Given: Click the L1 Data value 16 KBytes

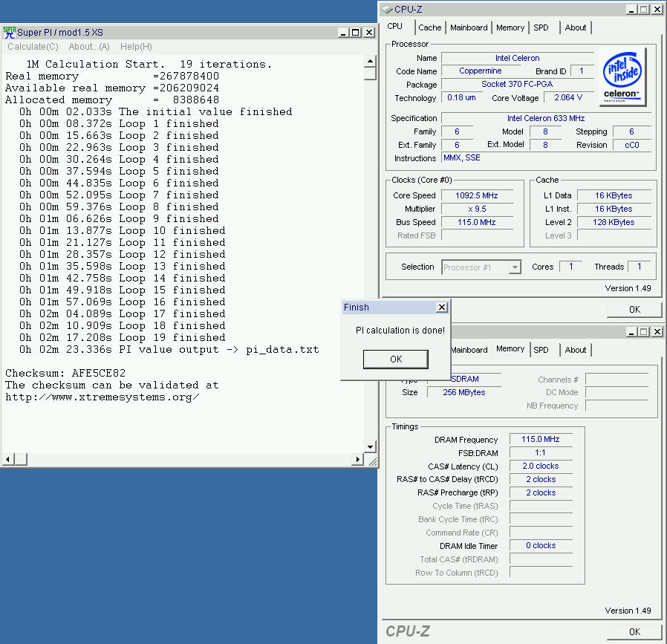Looking at the screenshot, I should [614, 195].
